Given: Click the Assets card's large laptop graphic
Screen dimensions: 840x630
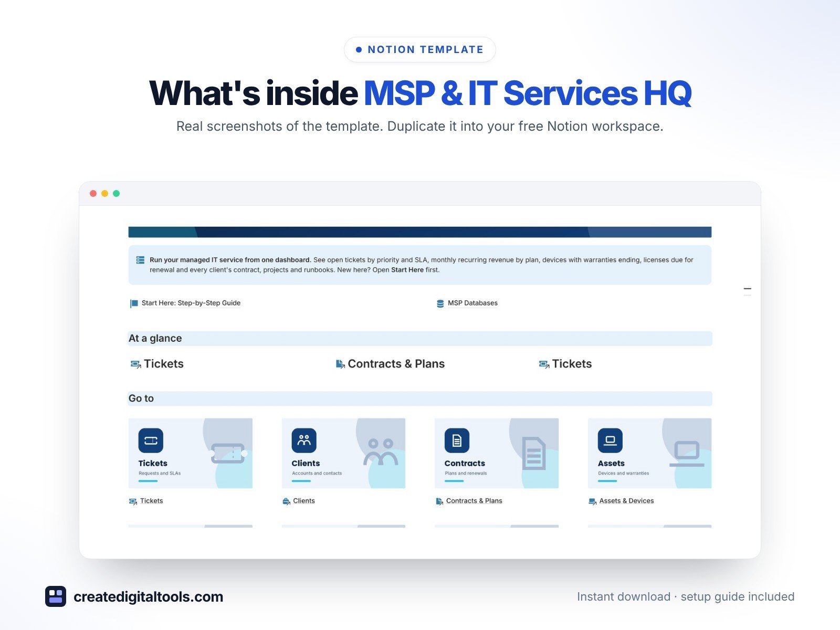Looking at the screenshot, I should (687, 454).
